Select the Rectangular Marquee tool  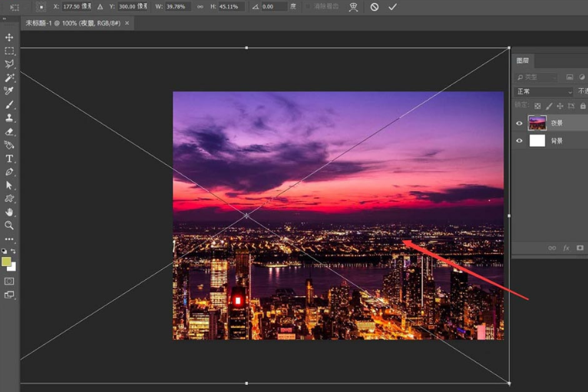click(9, 51)
